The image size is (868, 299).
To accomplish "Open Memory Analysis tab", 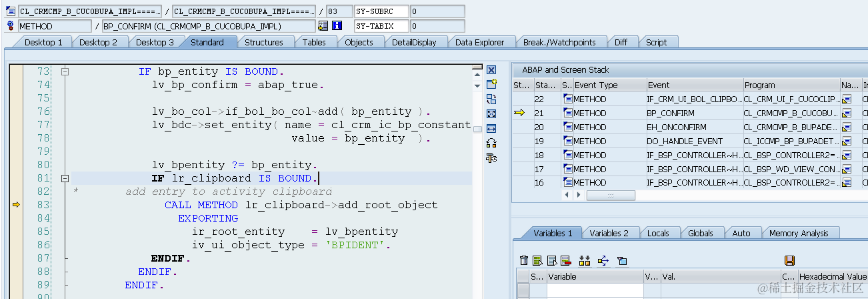I will pyautogui.click(x=799, y=233).
